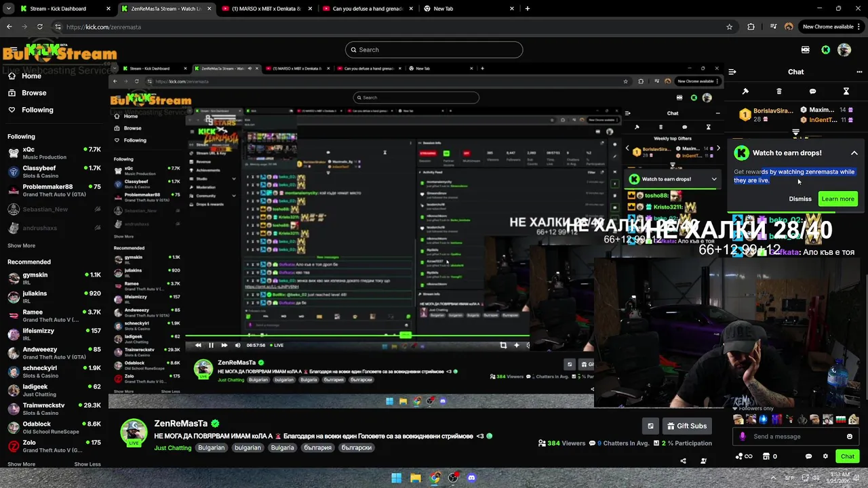Click the browser back arrow
Screen dimensions: 868x488
[x=9, y=27]
